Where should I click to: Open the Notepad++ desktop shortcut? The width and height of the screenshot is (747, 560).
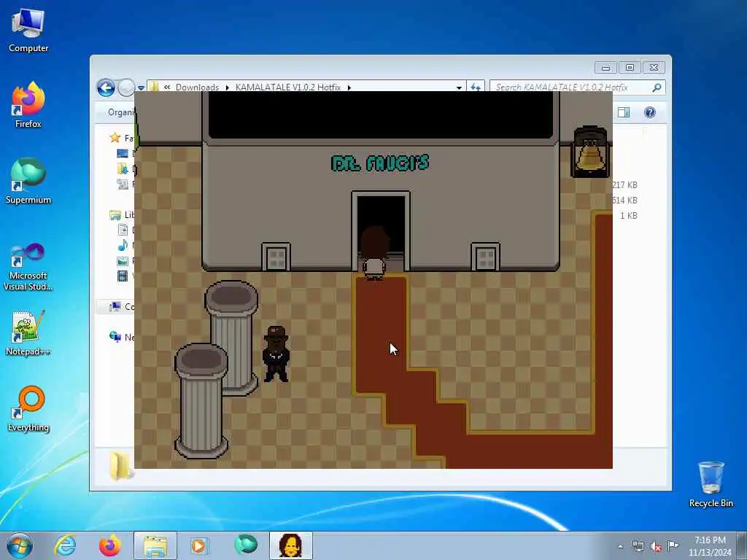(28, 332)
